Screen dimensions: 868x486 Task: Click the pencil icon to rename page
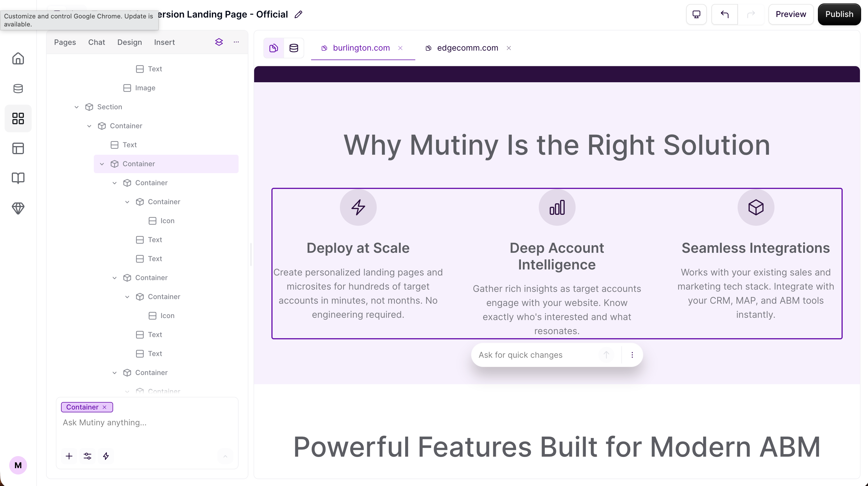pos(298,14)
